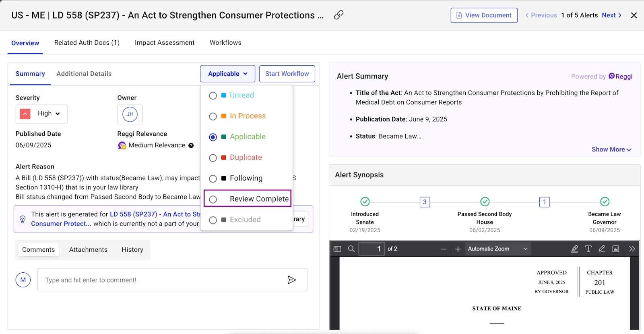Click the comment text input field

pos(161,280)
